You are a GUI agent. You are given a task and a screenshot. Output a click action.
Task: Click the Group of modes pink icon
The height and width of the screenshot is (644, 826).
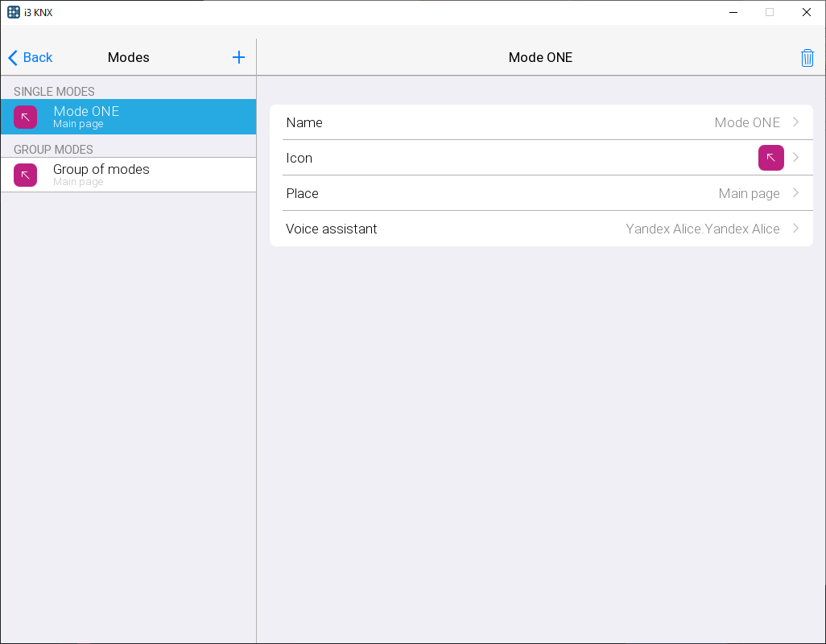tap(25, 175)
